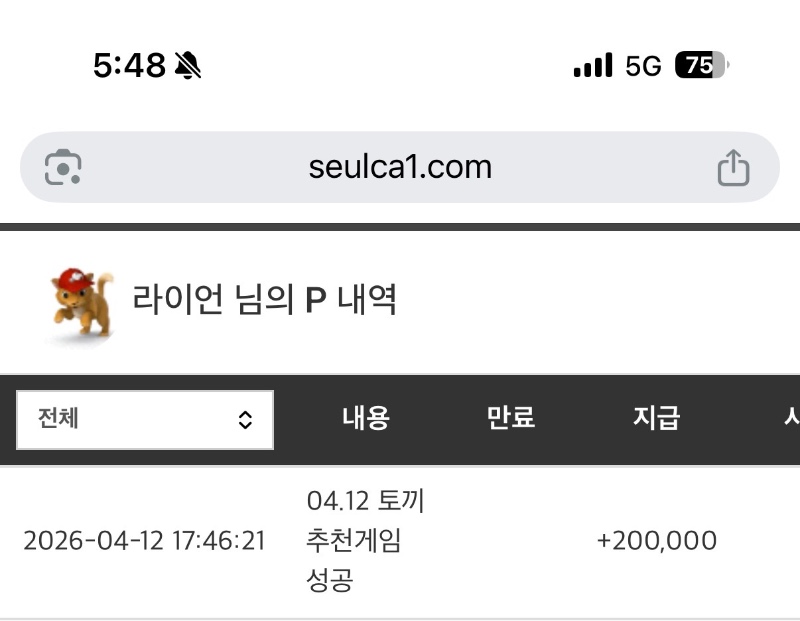800x621 pixels.
Task: Tap the 5G network indicator
Action: click(643, 66)
